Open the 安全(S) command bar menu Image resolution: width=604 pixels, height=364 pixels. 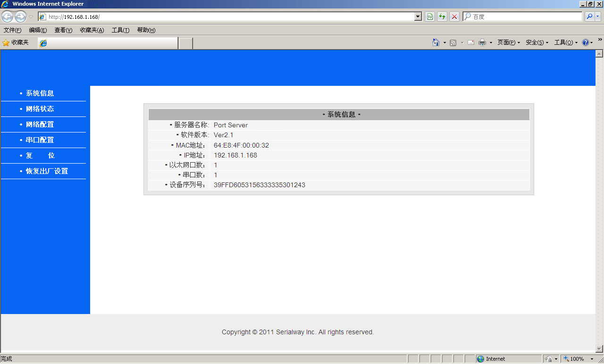pyautogui.click(x=537, y=42)
